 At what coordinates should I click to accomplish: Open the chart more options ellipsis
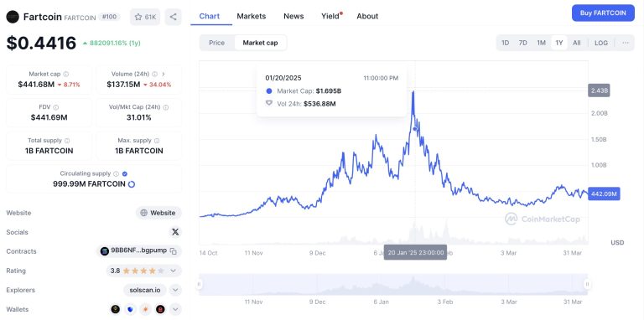(626, 43)
